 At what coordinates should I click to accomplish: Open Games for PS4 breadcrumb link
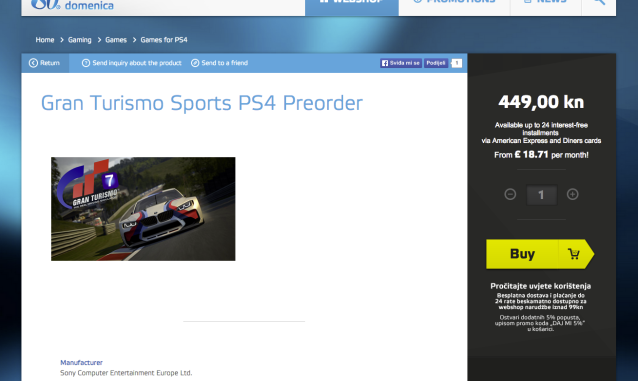tap(164, 40)
